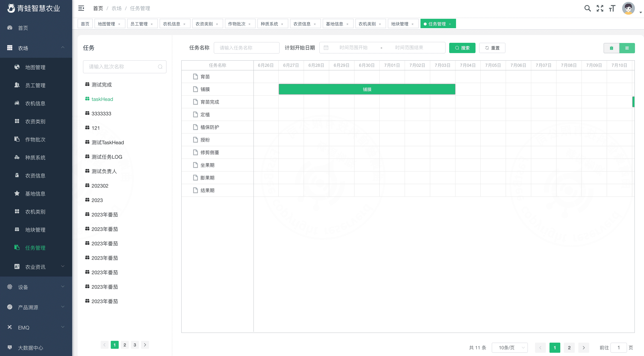Open the font size setting icon

[612, 8]
